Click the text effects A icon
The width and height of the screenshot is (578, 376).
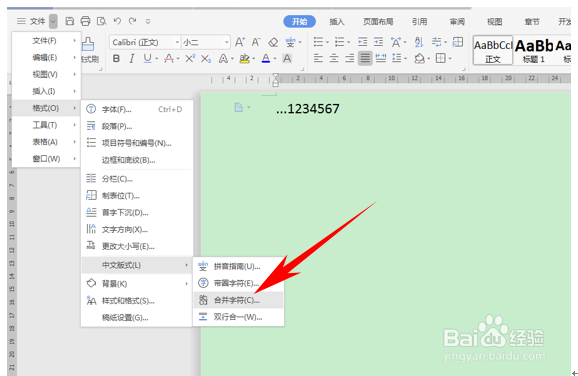(x=223, y=58)
